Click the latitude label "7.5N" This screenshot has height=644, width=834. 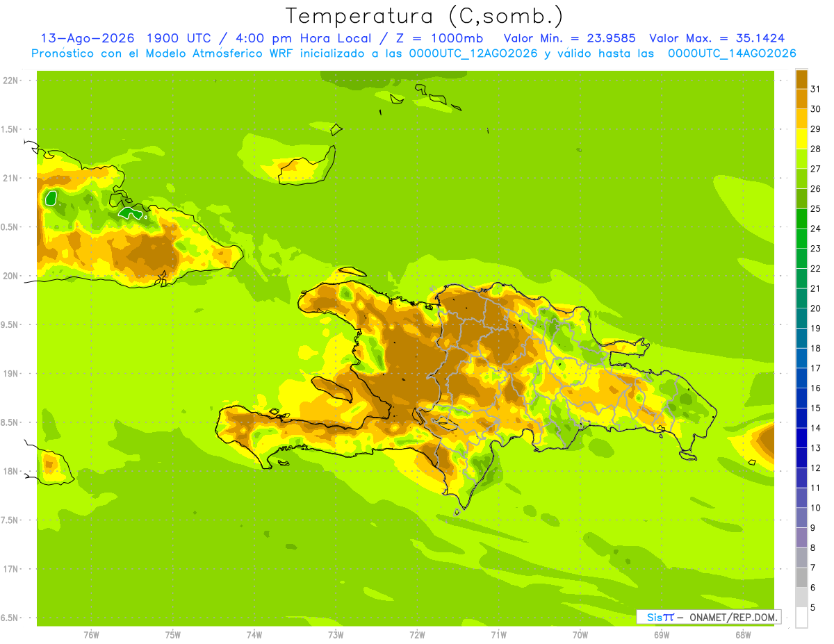[10, 520]
